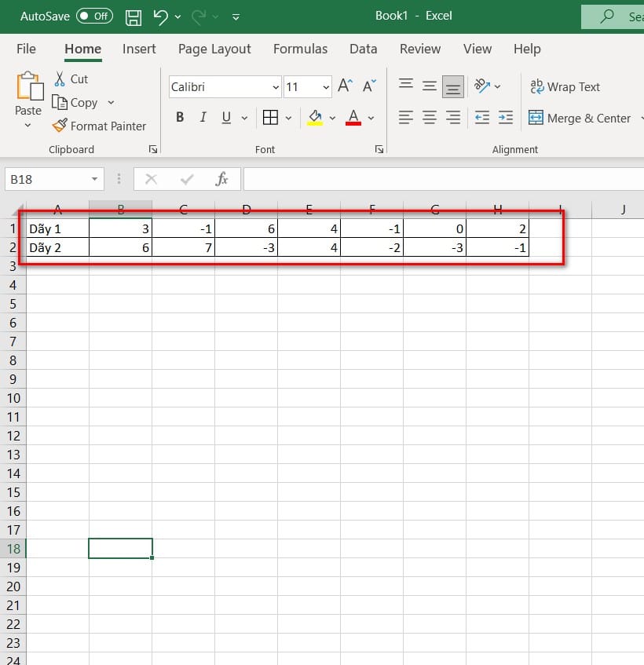Select the Format Painter tool
644x665 pixels.
[100, 126]
